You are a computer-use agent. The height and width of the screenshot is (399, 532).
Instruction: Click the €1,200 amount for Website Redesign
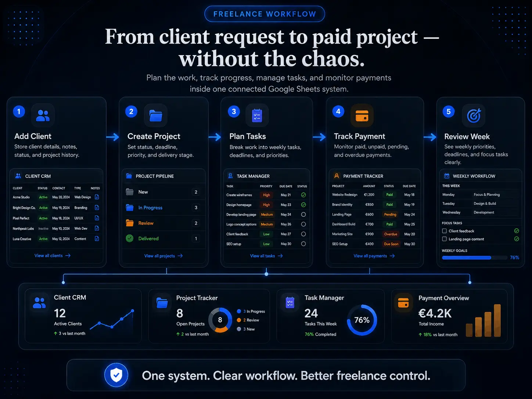click(369, 195)
